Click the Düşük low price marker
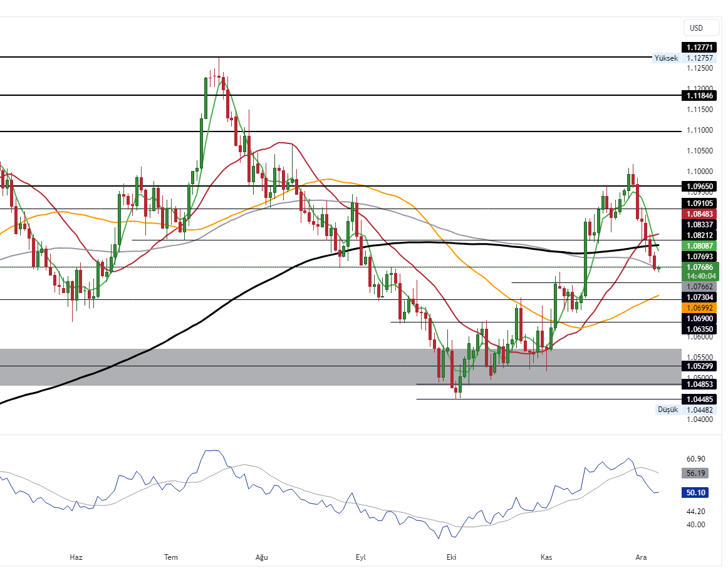Image resolution: width=728 pixels, height=588 pixels. click(667, 410)
